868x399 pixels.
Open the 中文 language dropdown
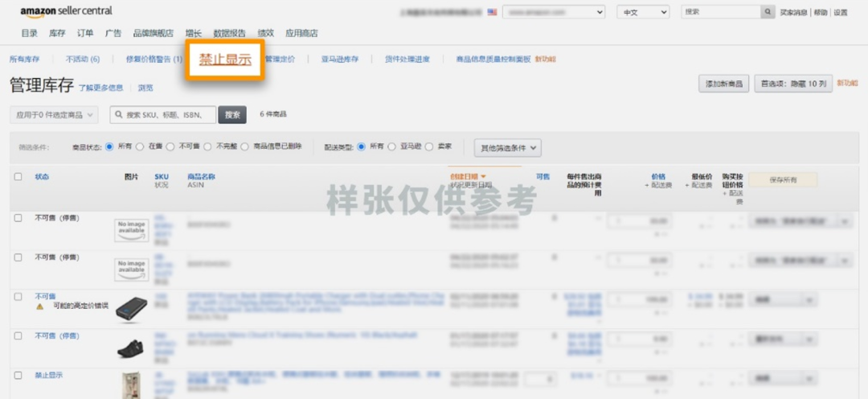[642, 12]
